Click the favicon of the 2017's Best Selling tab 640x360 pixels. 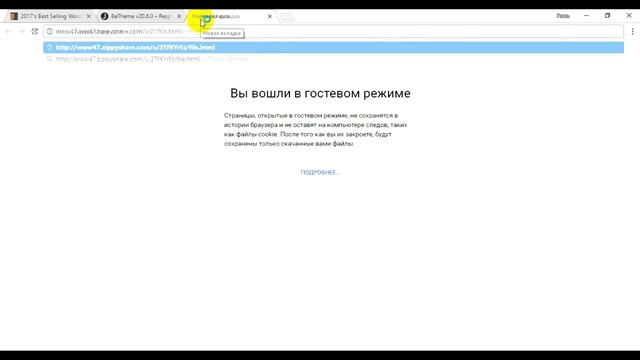14,16
